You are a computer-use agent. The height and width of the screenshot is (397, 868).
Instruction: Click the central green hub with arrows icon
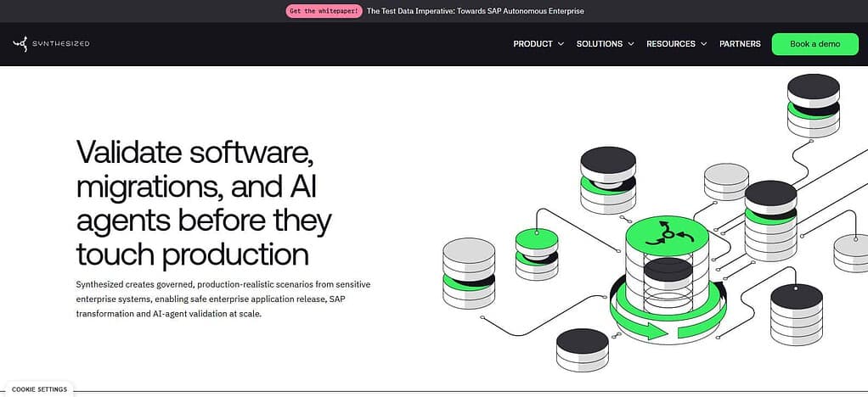click(667, 235)
